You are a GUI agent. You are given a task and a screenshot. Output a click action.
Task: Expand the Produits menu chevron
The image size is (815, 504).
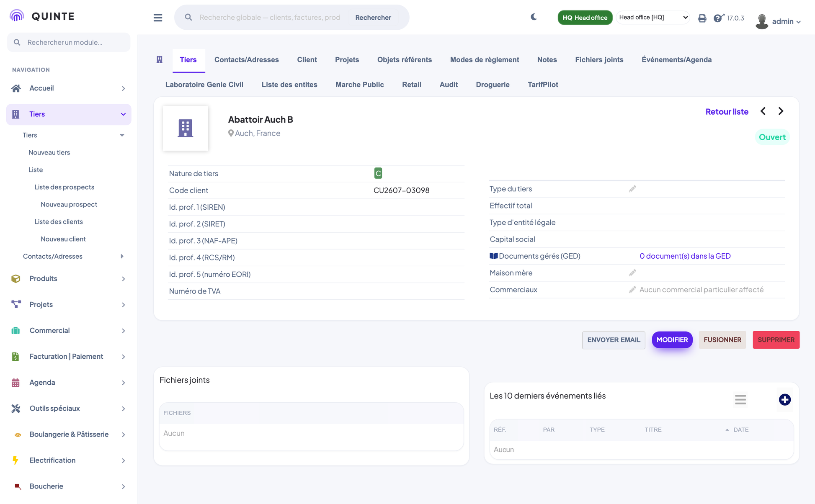pyautogui.click(x=124, y=279)
